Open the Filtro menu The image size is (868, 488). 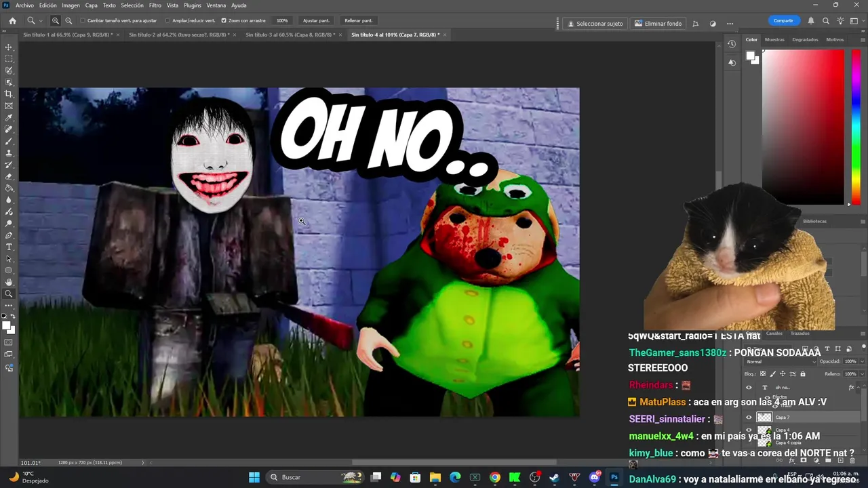coord(155,5)
